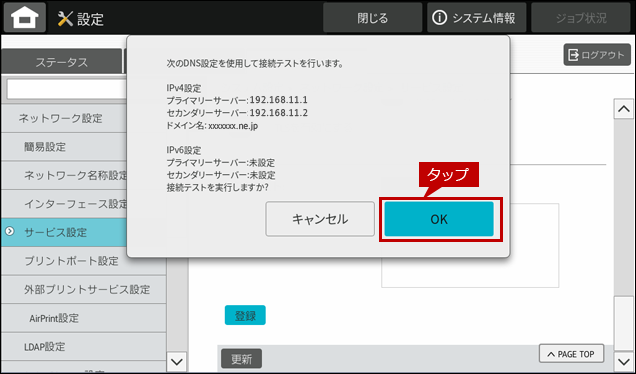Open the 設定 wrench settings icon
This screenshot has width=636, height=374.
pyautogui.click(x=65, y=19)
